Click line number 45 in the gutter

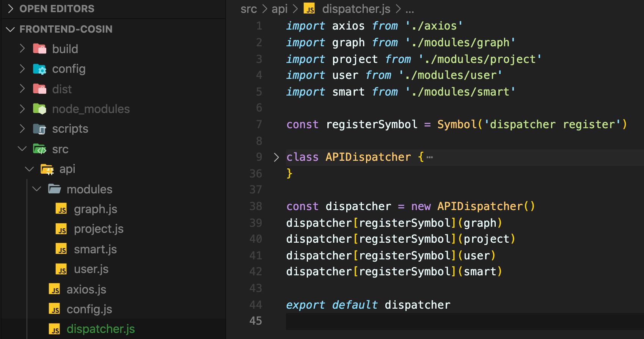[x=256, y=321]
